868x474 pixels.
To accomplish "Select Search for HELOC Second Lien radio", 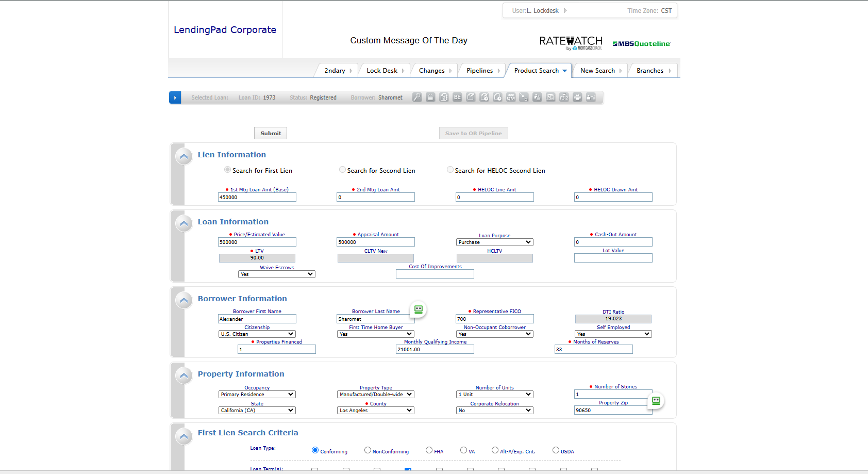I will point(450,170).
